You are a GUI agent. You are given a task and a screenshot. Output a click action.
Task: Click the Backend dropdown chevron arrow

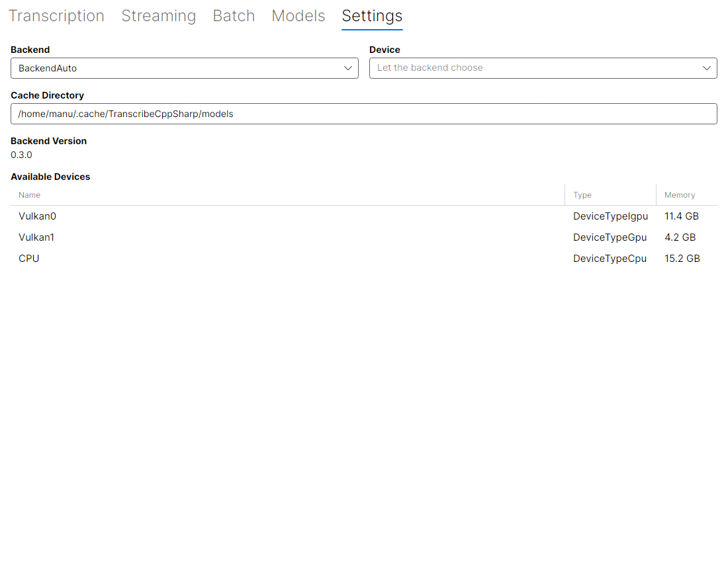347,68
